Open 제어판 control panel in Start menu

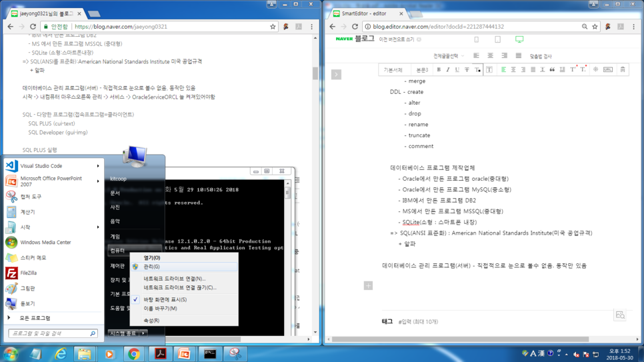[x=117, y=266]
